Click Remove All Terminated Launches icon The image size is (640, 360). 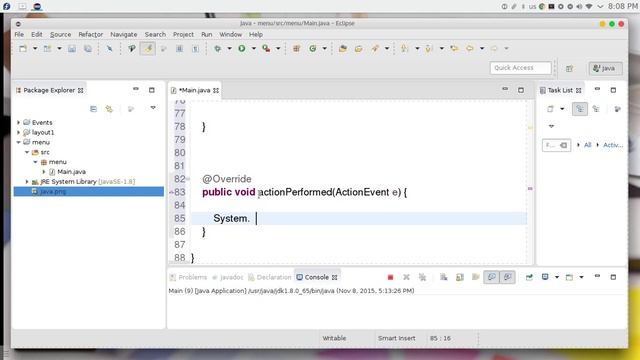pos(422,277)
